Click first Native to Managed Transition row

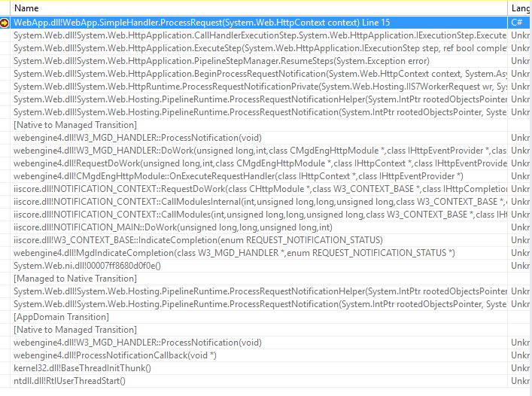pos(75,125)
